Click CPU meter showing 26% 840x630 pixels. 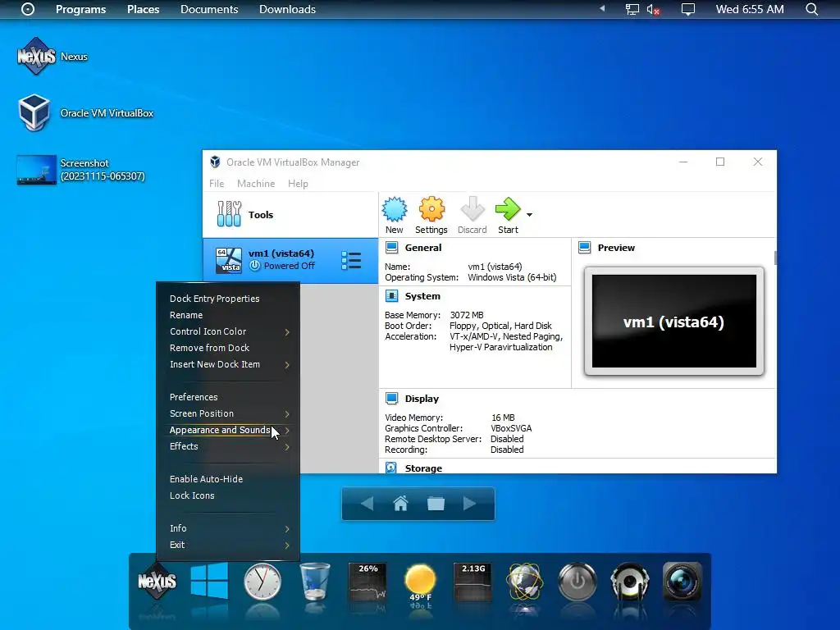click(x=367, y=582)
